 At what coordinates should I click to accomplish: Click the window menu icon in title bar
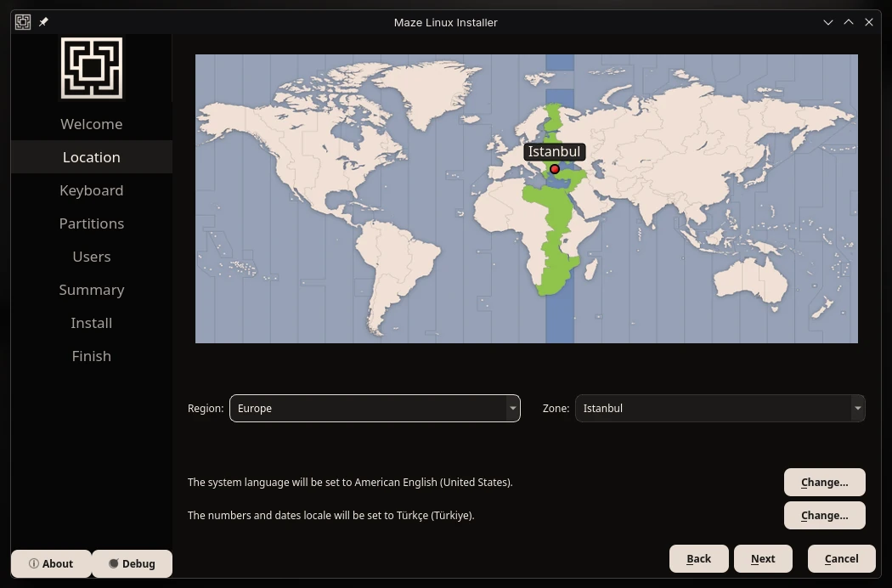point(23,22)
